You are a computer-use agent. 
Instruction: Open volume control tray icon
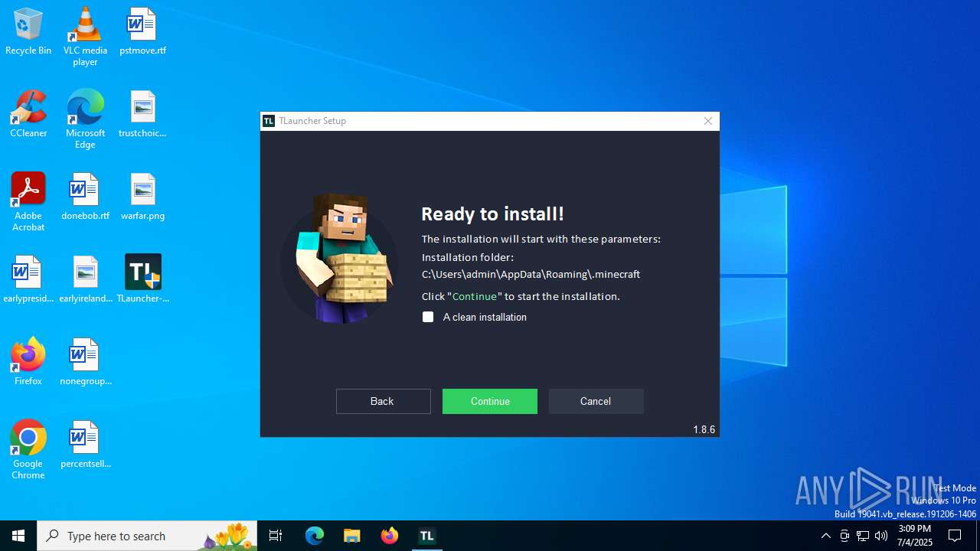(x=881, y=536)
